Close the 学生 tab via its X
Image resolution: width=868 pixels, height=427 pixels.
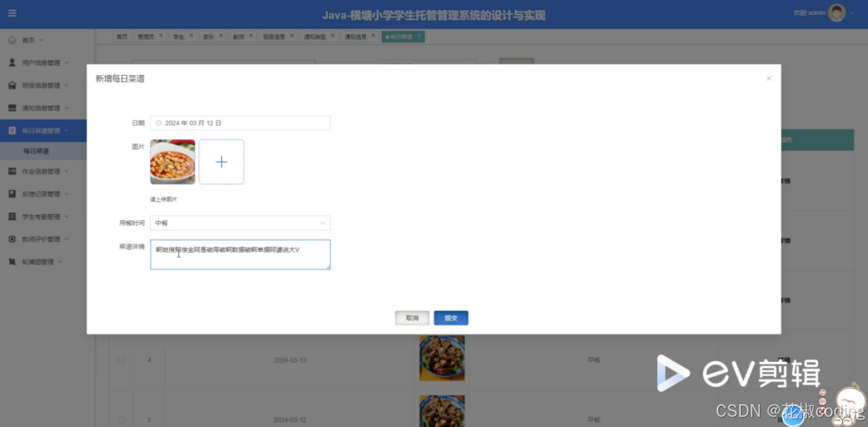191,35
